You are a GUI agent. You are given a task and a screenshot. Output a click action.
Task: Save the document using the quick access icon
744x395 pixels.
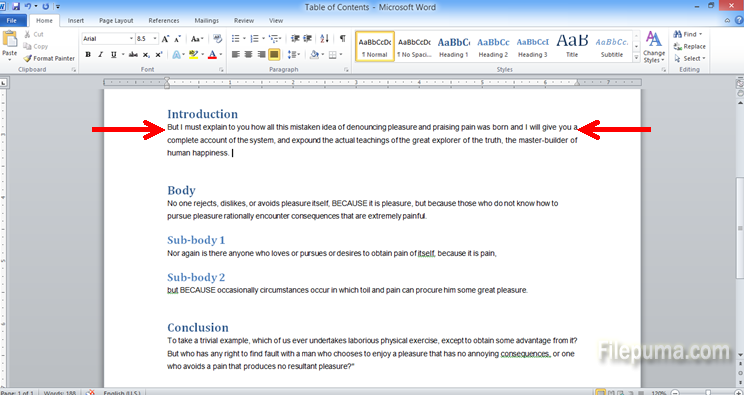coord(16,7)
